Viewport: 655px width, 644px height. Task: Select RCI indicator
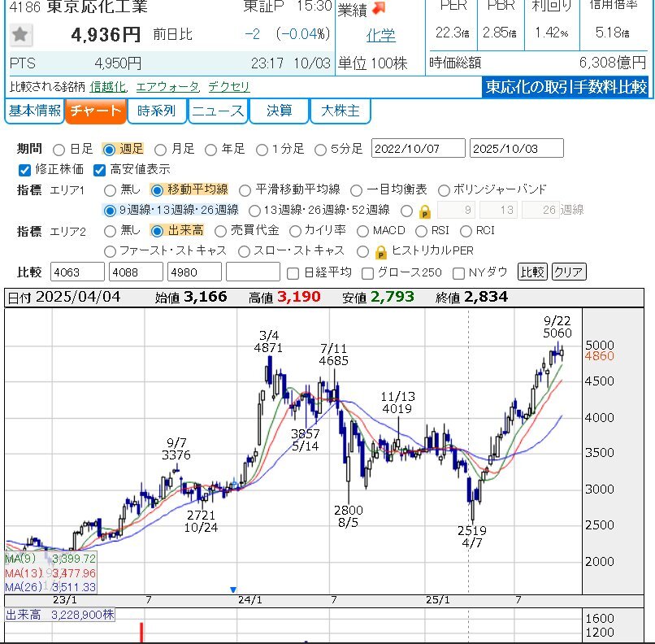pos(466,231)
